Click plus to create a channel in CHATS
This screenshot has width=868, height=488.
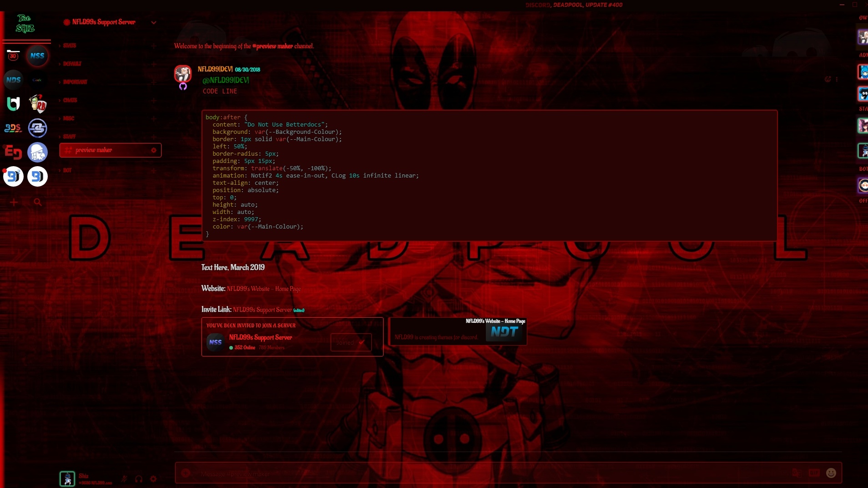154,101
